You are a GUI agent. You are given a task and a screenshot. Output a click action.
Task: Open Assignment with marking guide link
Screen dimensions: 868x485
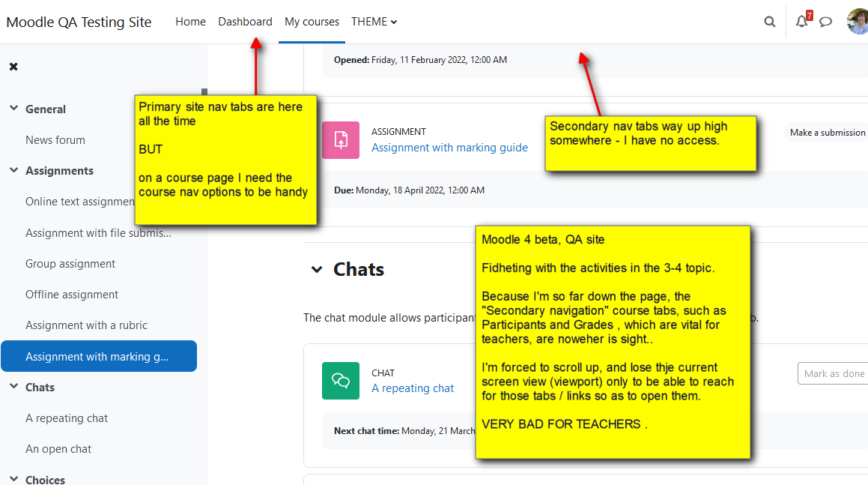449,148
